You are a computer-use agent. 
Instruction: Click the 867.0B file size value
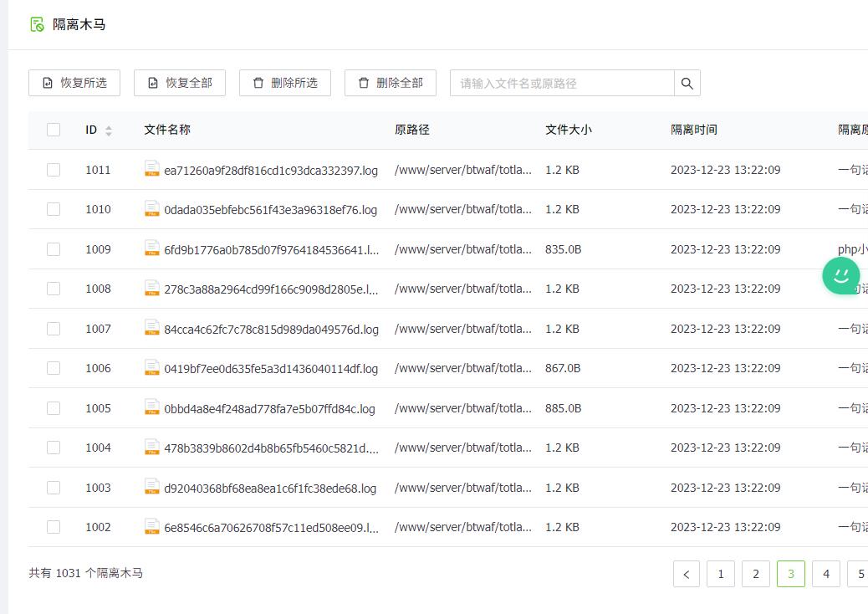pyautogui.click(x=563, y=368)
